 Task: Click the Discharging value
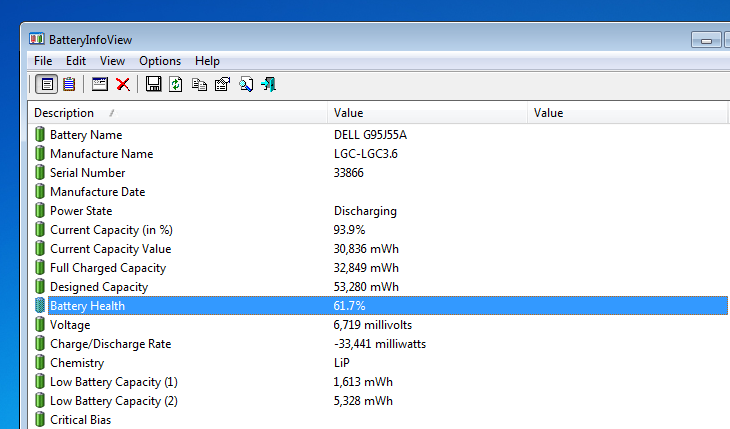tap(365, 211)
